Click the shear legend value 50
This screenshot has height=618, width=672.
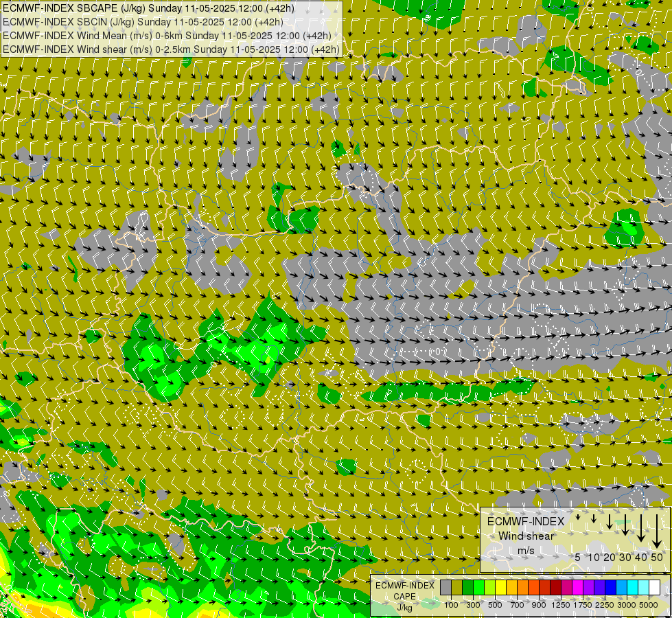657,557
